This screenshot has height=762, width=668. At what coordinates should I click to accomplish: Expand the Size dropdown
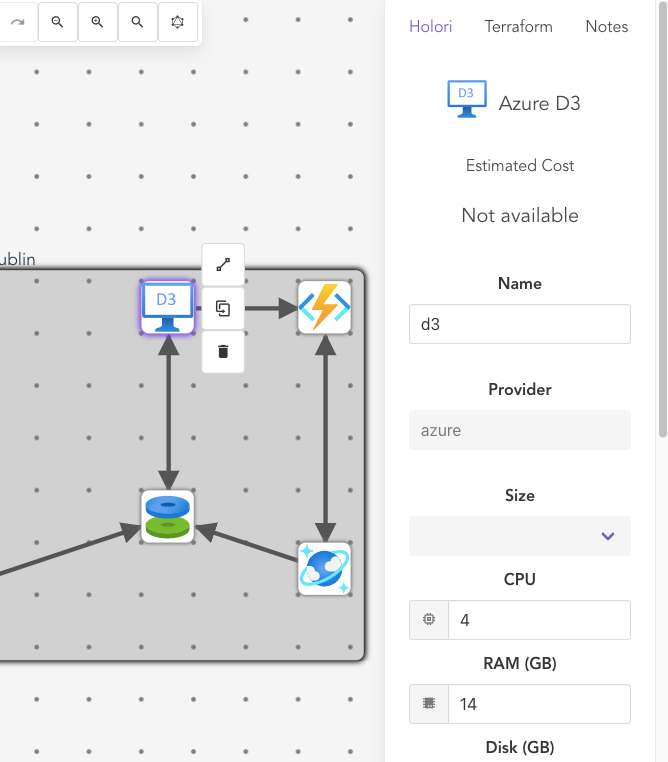tap(520, 536)
